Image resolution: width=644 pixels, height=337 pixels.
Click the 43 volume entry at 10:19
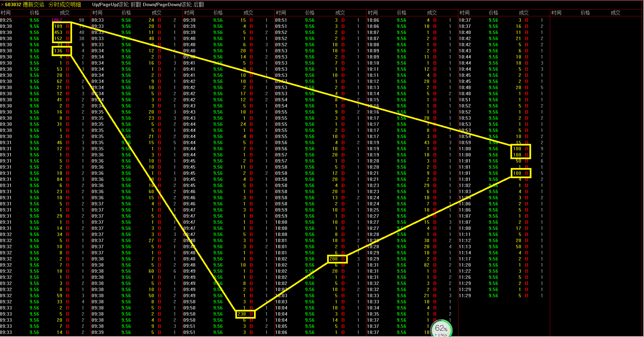[x=427, y=142]
